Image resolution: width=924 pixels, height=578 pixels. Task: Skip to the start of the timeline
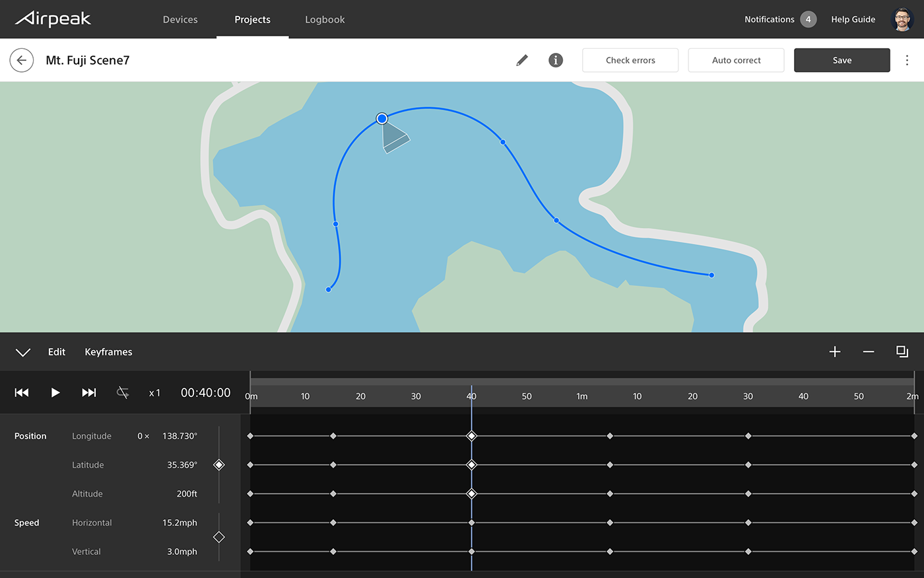click(x=22, y=392)
